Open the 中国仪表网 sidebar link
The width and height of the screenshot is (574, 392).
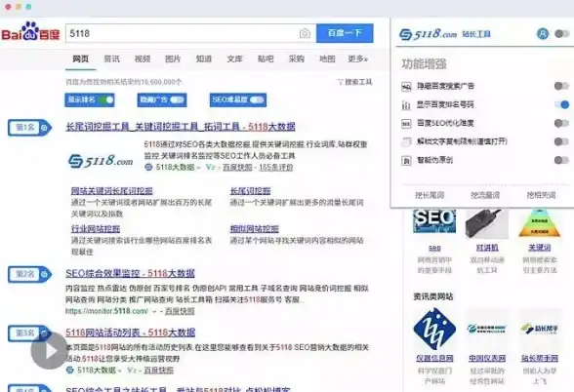coord(487,359)
